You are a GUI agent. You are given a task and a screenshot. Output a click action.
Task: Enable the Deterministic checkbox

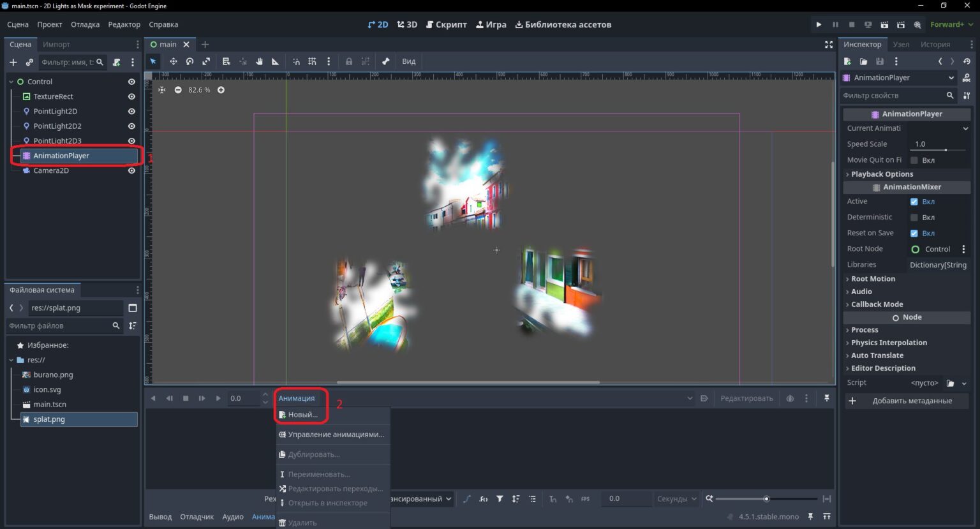tap(914, 217)
